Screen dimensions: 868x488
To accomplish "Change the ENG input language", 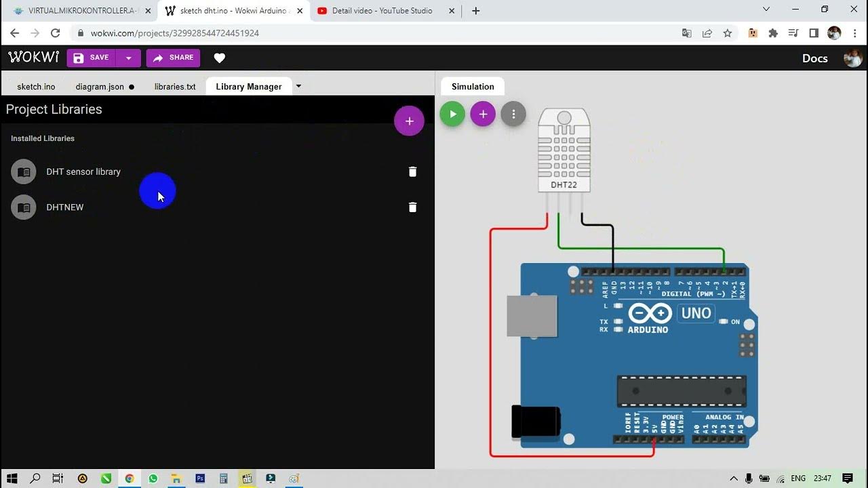I will click(798, 479).
